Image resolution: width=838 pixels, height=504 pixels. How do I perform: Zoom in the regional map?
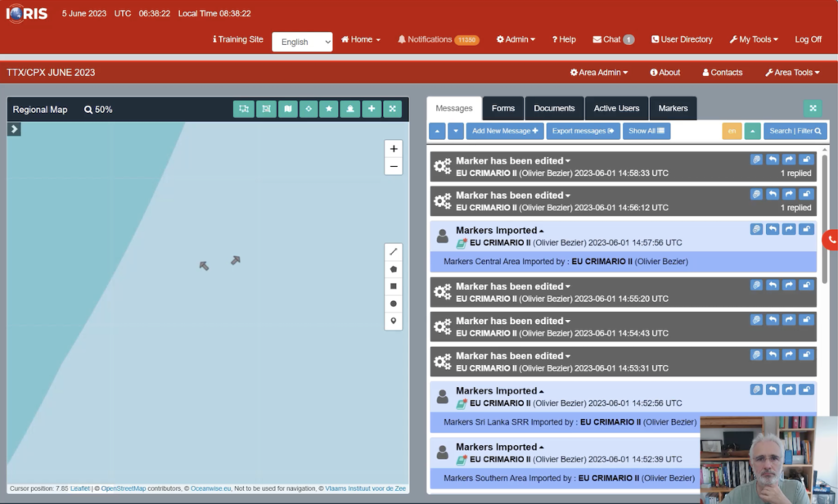(x=394, y=149)
